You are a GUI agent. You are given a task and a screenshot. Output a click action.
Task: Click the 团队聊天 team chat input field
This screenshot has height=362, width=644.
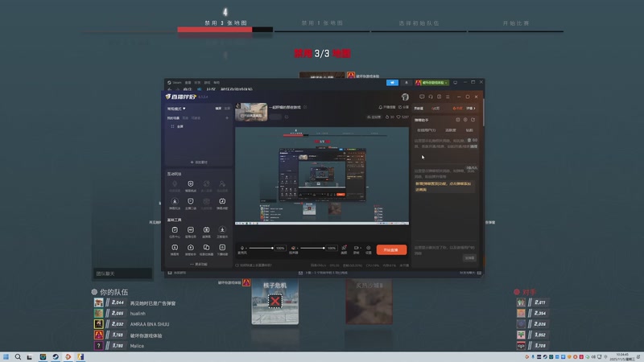[x=123, y=274]
